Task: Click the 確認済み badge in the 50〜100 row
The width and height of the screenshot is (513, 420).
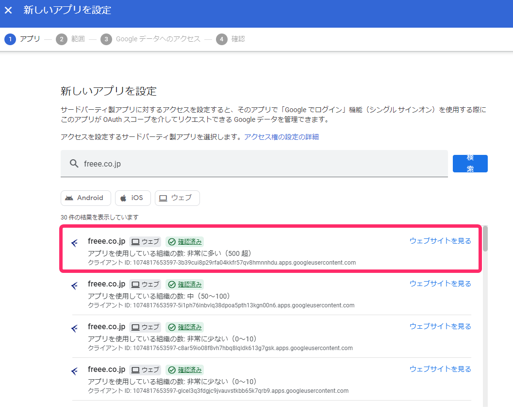Action: click(x=185, y=285)
